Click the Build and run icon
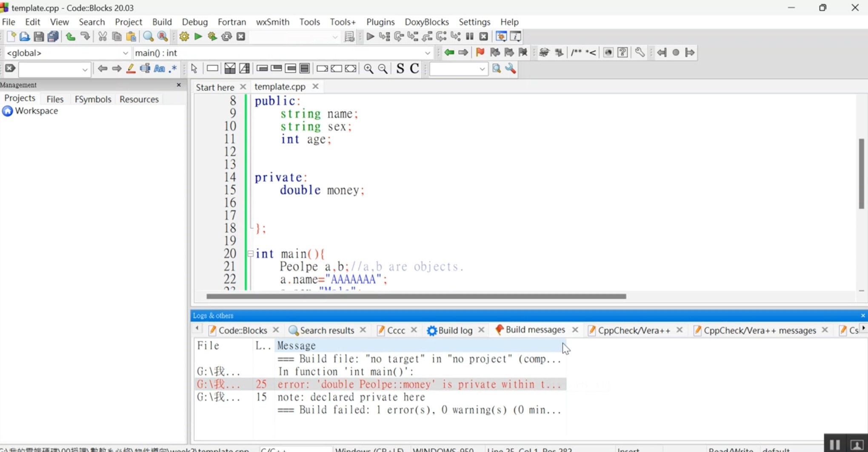This screenshot has width=868, height=452. point(212,37)
